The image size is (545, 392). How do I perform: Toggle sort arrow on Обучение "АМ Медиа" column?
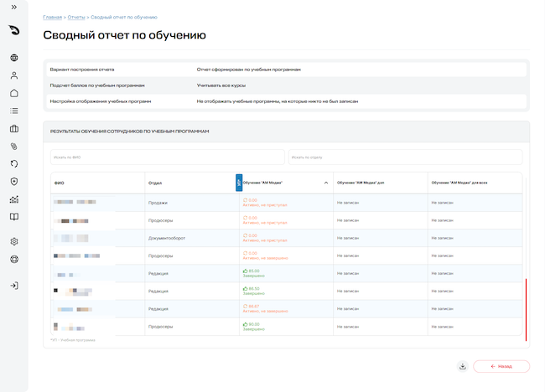pyautogui.click(x=326, y=183)
